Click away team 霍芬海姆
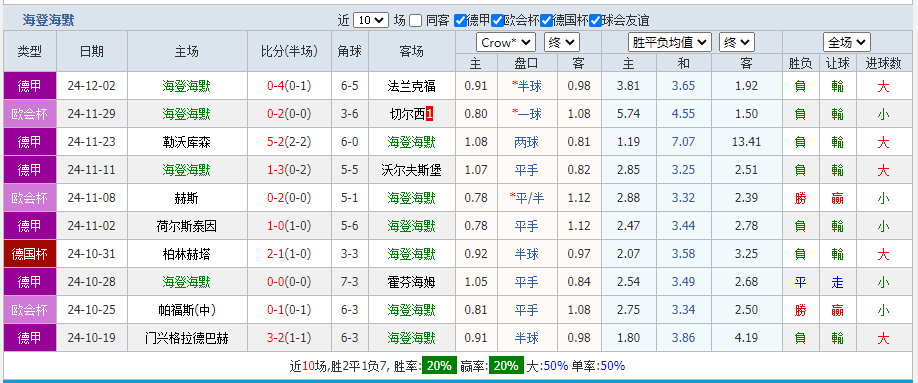Viewport: 918px width, 383px height. [412, 282]
